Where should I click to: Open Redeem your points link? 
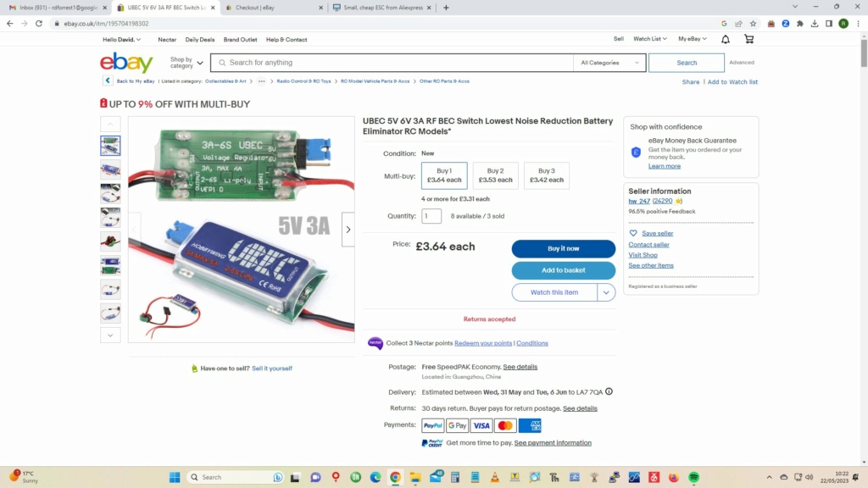[x=482, y=343]
